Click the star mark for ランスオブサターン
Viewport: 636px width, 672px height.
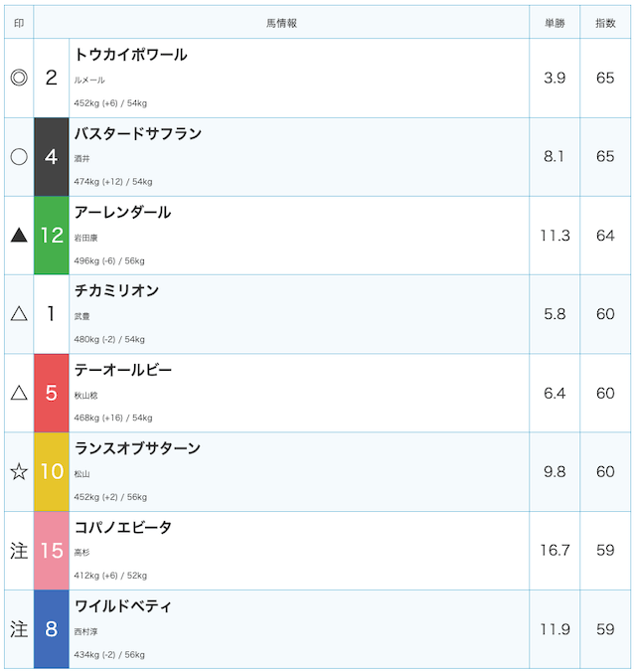[x=19, y=471]
